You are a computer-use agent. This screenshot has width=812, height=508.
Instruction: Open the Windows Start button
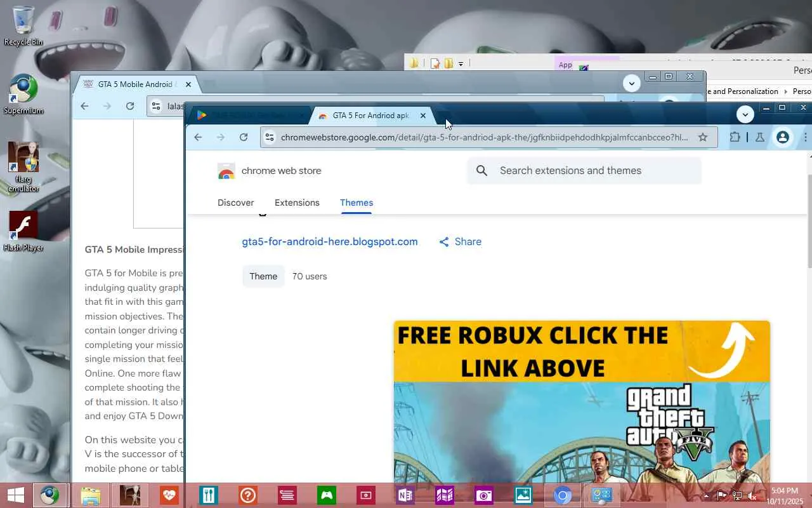[15, 495]
